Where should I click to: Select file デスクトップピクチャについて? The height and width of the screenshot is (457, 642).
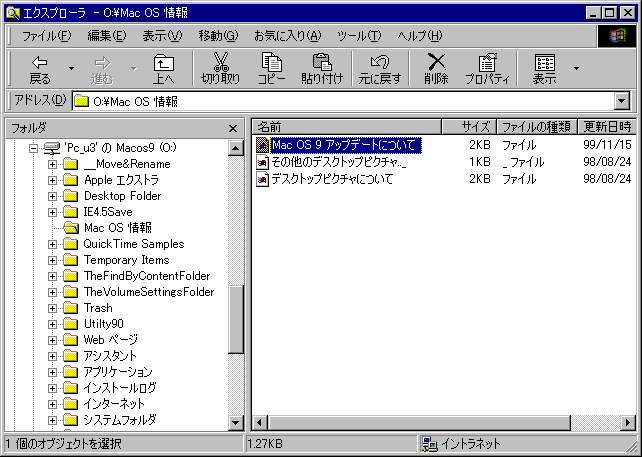click(324, 179)
